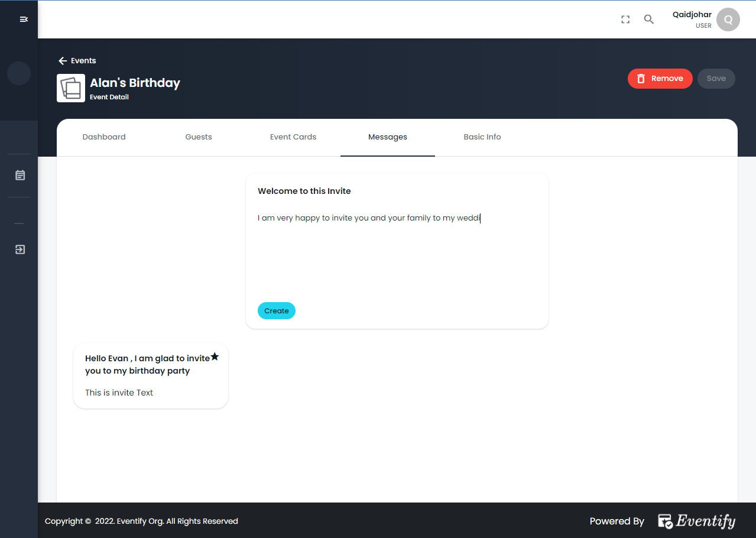Image resolution: width=756 pixels, height=538 pixels.
Task: Open the Event Cards tab
Action: 293,137
